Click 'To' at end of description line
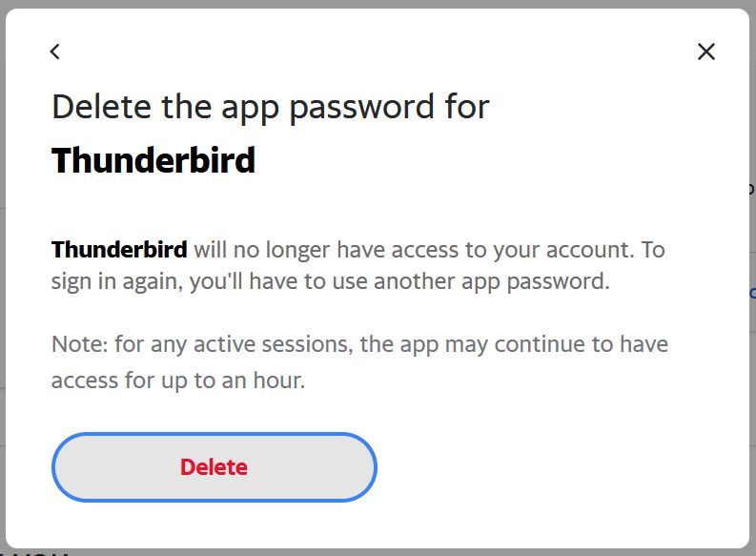Viewport: 756px width, 556px height. click(652, 250)
